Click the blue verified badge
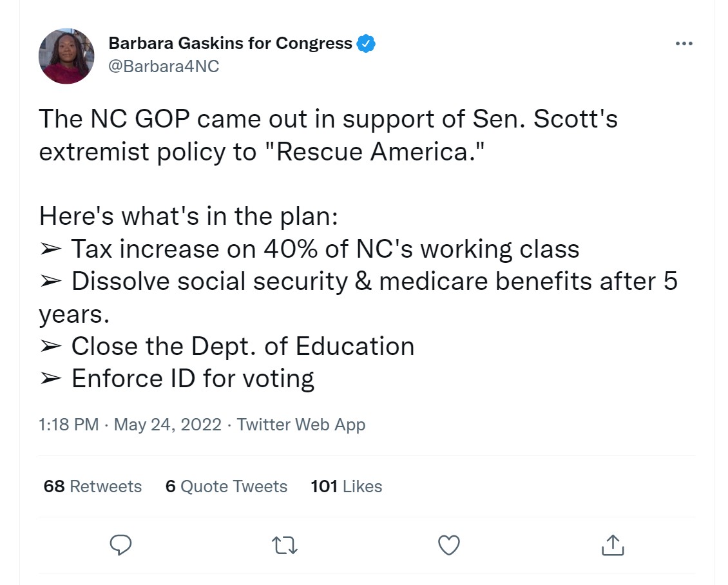The width and height of the screenshot is (728, 585). pos(366,44)
